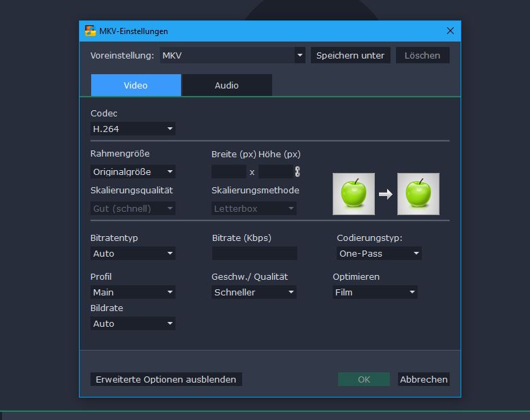The width and height of the screenshot is (530, 420).
Task: Switch to the Video tab
Action: [x=136, y=85]
